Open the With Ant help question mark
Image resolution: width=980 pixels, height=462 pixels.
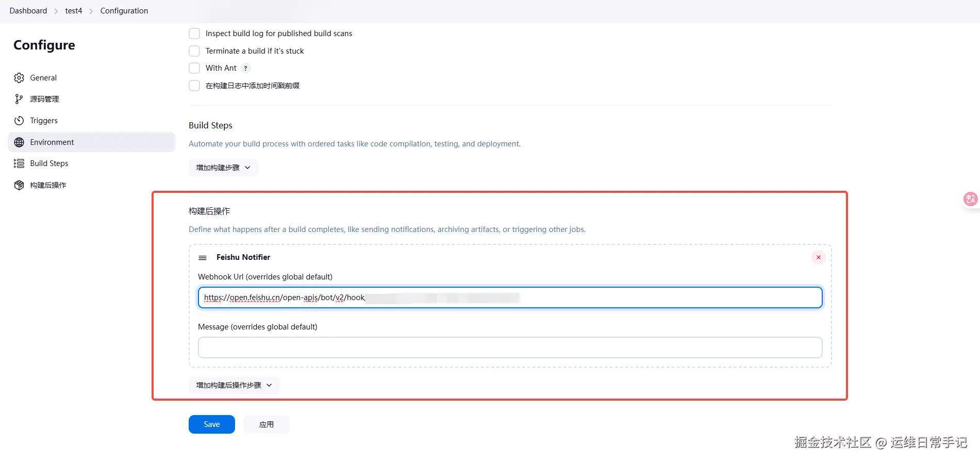pos(246,68)
